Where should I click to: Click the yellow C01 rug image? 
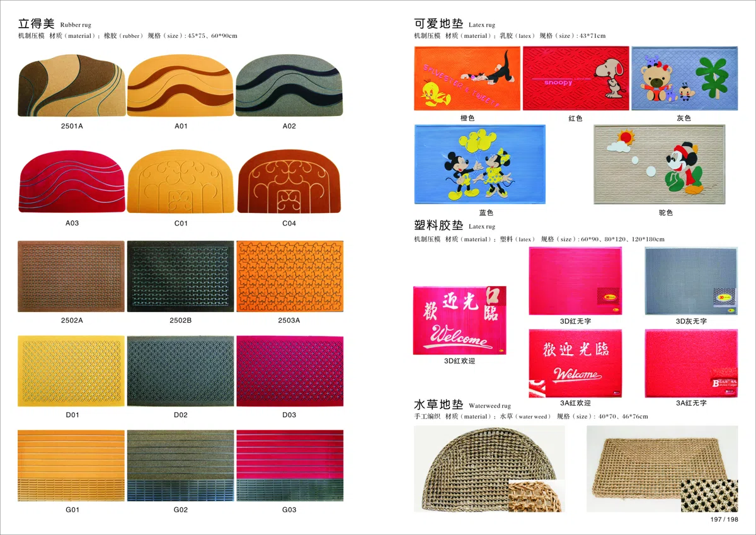(181, 181)
